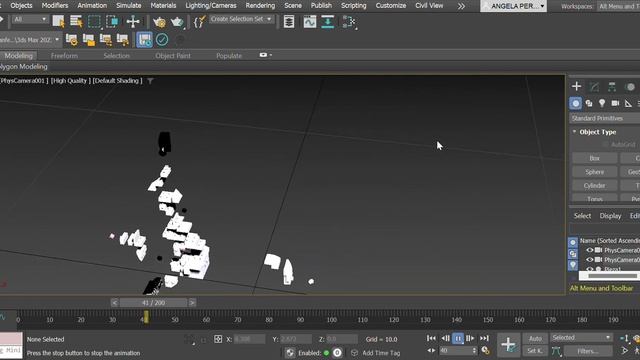Click the yellow project folder icon
640x360 pixels.
89,40
